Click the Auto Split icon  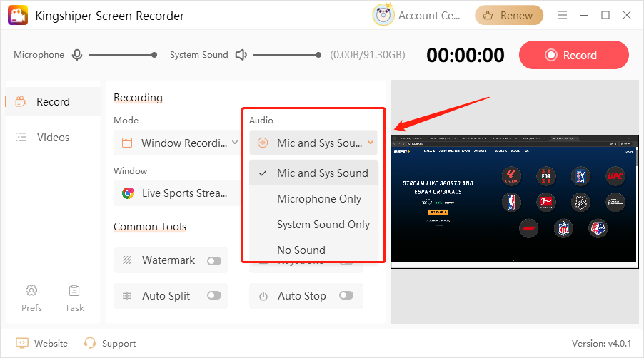click(x=127, y=296)
